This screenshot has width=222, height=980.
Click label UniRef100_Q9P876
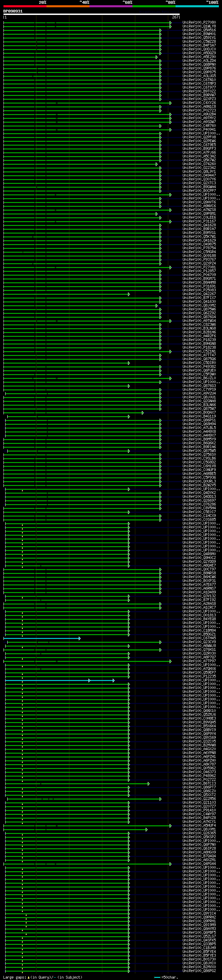[x=199, y=68]
